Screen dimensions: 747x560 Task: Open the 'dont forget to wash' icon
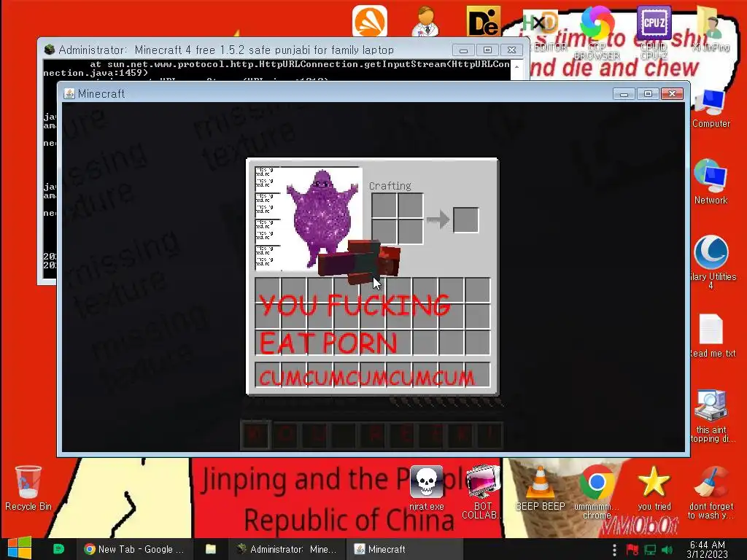pos(711,491)
